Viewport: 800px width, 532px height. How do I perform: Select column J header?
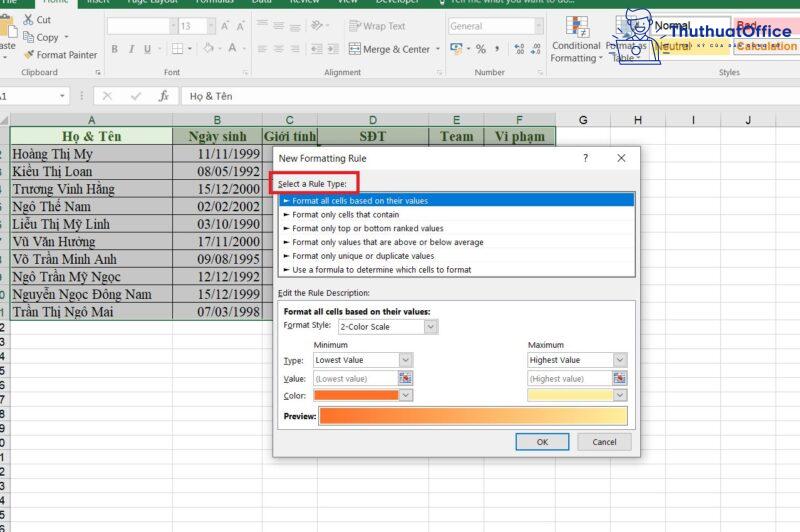click(x=748, y=120)
